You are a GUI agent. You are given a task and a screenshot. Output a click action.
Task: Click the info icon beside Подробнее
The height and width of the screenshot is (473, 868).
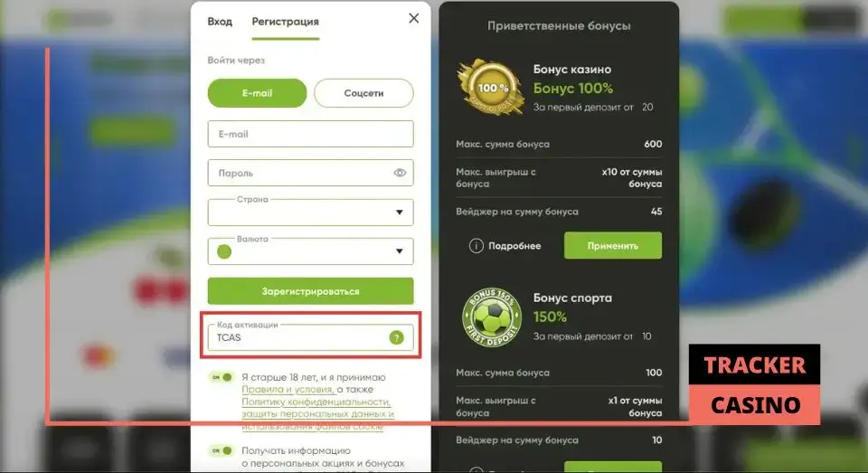coord(476,245)
